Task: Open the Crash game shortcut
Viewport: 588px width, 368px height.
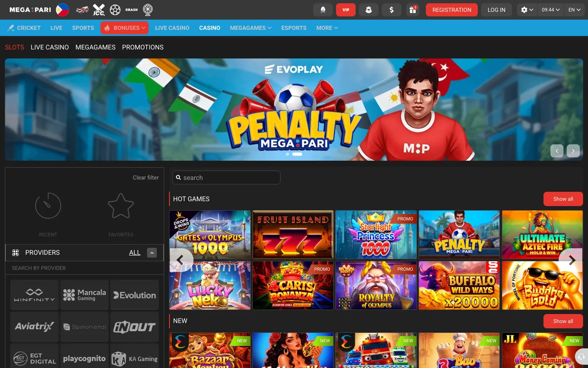Action: pyautogui.click(x=131, y=10)
